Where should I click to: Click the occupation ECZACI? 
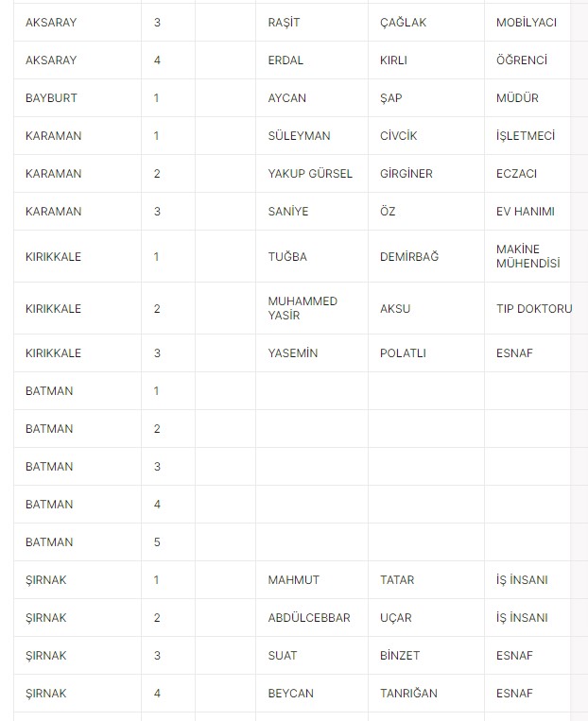(516, 173)
